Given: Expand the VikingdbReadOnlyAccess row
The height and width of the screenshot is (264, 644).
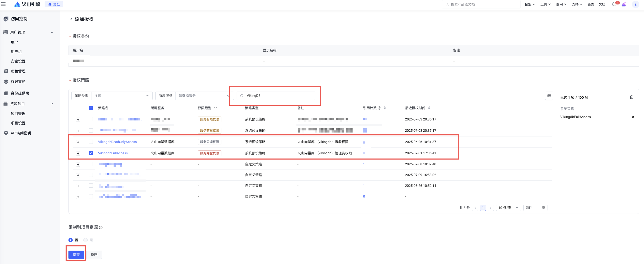Looking at the screenshot, I should tap(78, 142).
